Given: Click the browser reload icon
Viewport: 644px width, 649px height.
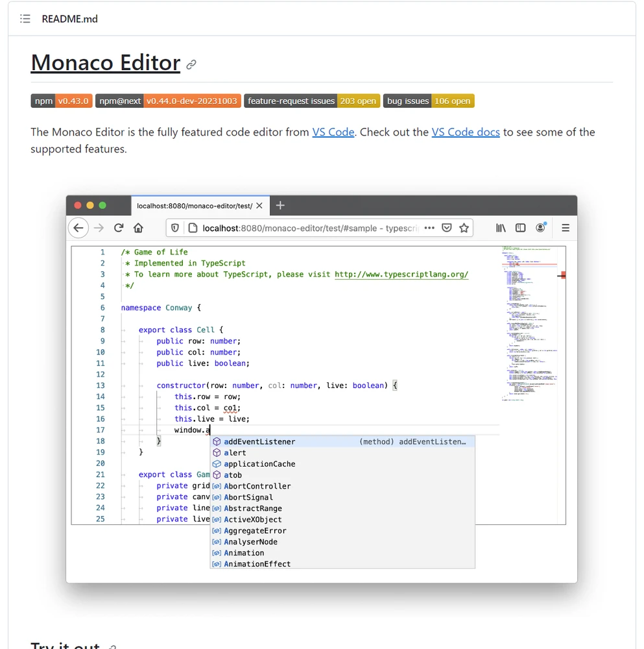Looking at the screenshot, I should click(119, 228).
